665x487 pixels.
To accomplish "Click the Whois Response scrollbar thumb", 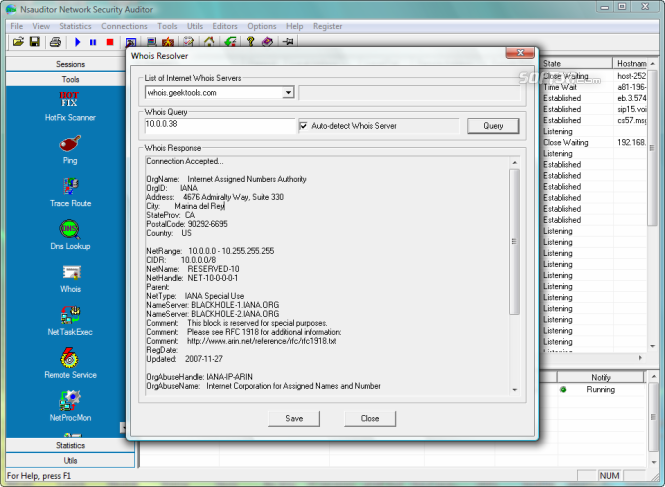I will (514, 242).
